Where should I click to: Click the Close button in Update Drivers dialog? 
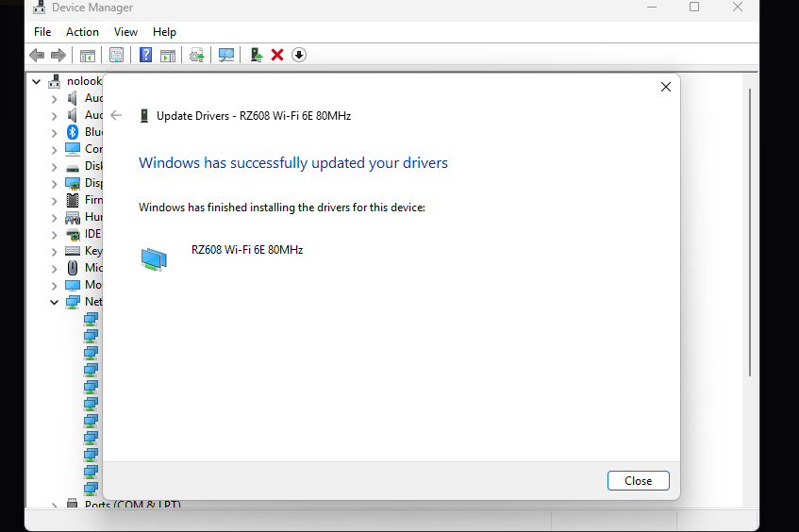pyautogui.click(x=638, y=480)
